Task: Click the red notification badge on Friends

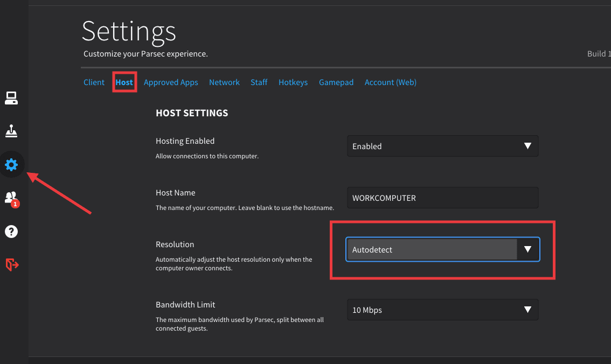Action: 16,204
